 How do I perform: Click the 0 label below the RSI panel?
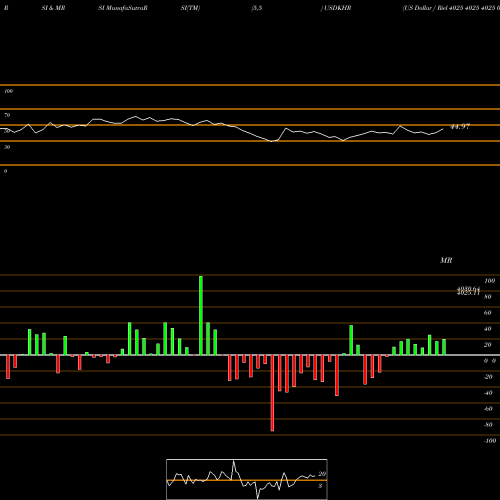[5, 171]
